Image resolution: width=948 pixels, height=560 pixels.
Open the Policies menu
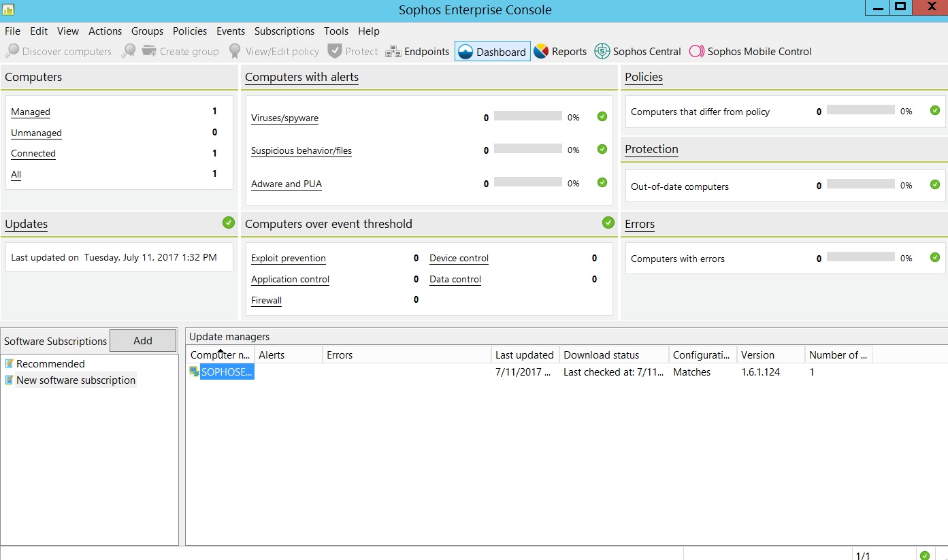point(190,31)
